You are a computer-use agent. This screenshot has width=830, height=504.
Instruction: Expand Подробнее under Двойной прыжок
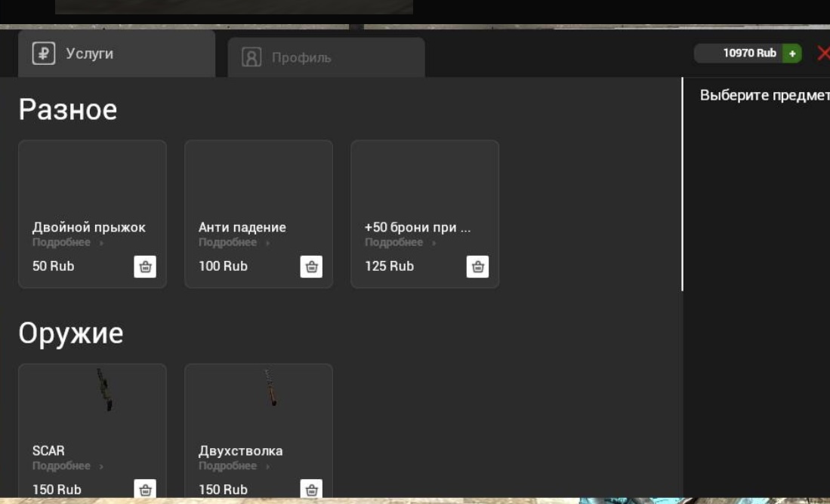tap(67, 243)
